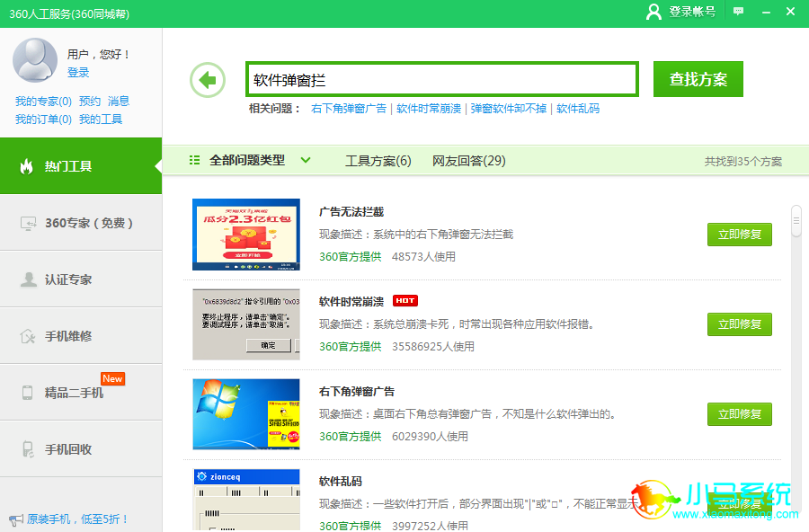Expand the 全部问题类型 dropdown arrow

point(306,160)
